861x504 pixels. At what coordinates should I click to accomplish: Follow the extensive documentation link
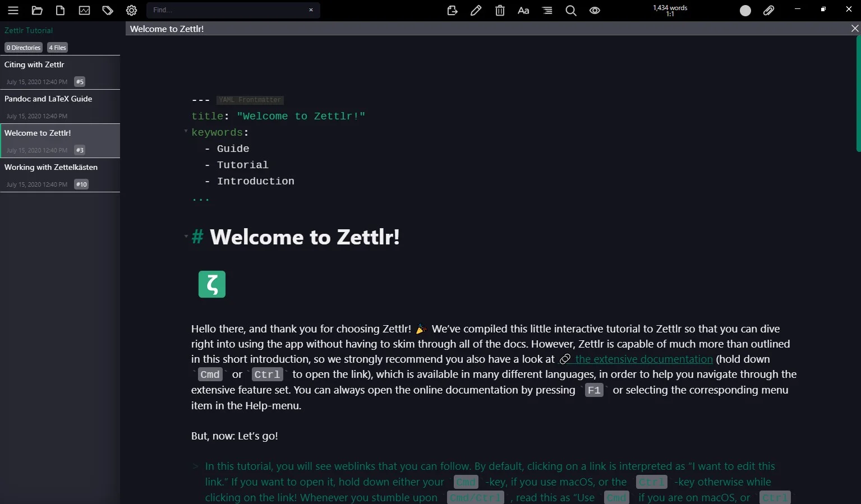pos(643,359)
